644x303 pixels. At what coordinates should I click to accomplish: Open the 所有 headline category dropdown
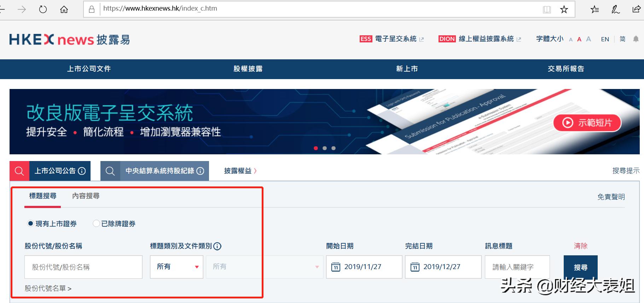[176, 267]
